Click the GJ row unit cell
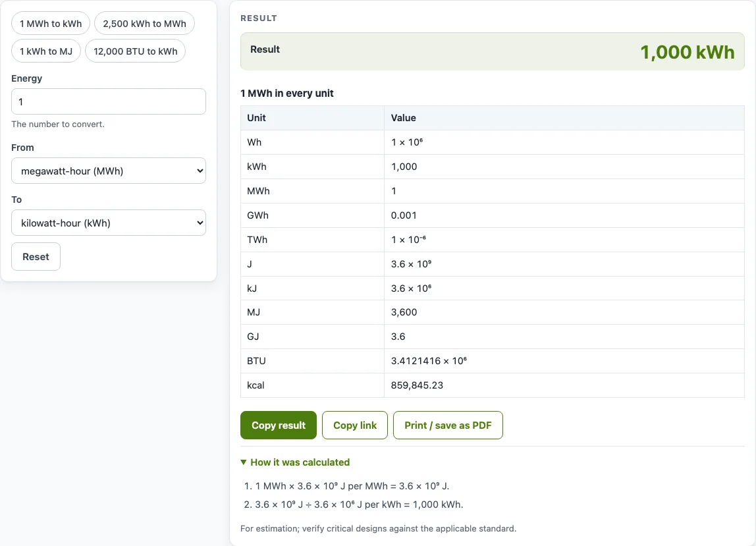 (312, 337)
